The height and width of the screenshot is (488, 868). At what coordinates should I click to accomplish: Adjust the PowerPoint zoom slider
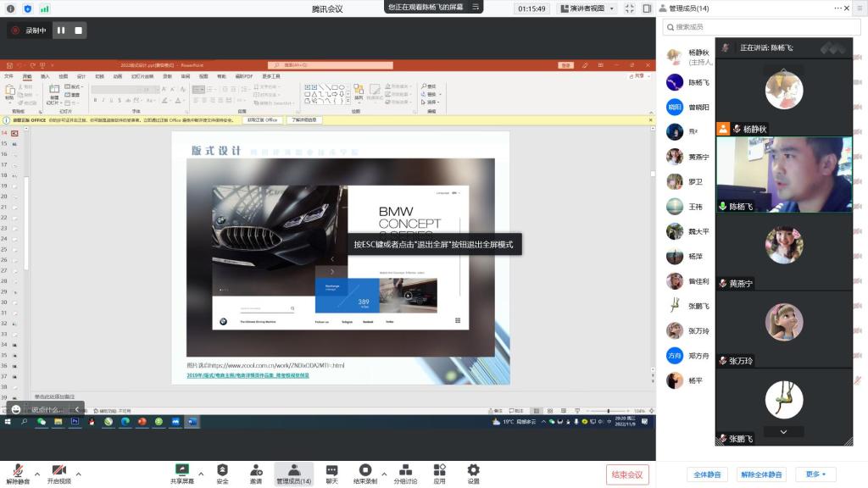click(609, 411)
